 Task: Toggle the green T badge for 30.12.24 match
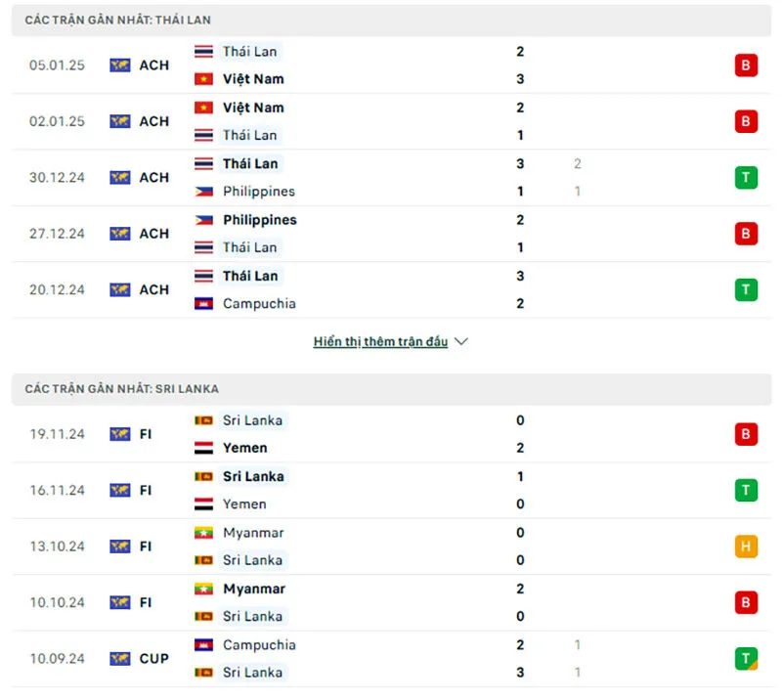745,178
